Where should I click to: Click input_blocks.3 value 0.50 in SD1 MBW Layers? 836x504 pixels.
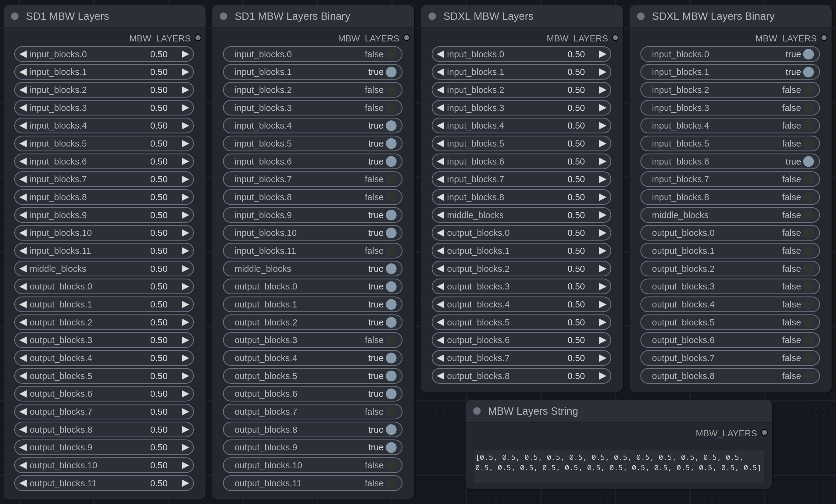coord(159,108)
